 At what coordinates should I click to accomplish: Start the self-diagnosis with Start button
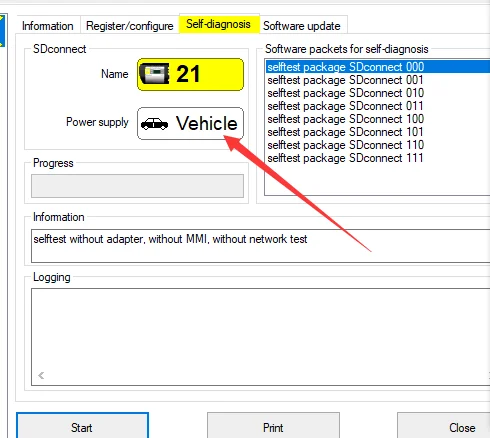[x=82, y=427]
